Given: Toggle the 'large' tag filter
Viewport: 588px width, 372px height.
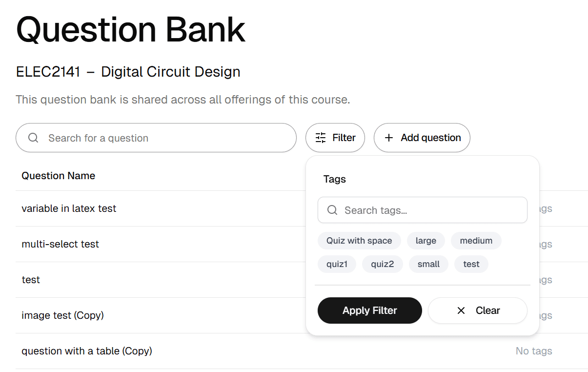Looking at the screenshot, I should coord(426,240).
